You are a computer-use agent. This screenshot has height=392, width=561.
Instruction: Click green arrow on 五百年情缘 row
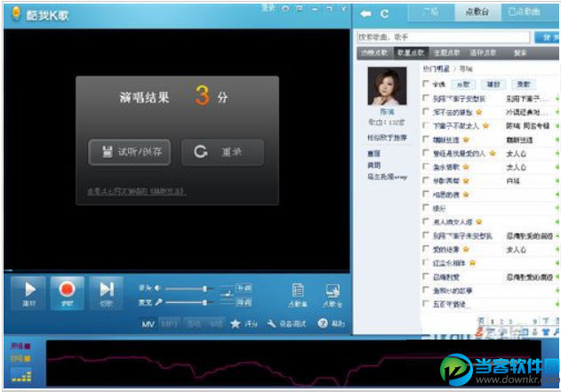(557, 304)
